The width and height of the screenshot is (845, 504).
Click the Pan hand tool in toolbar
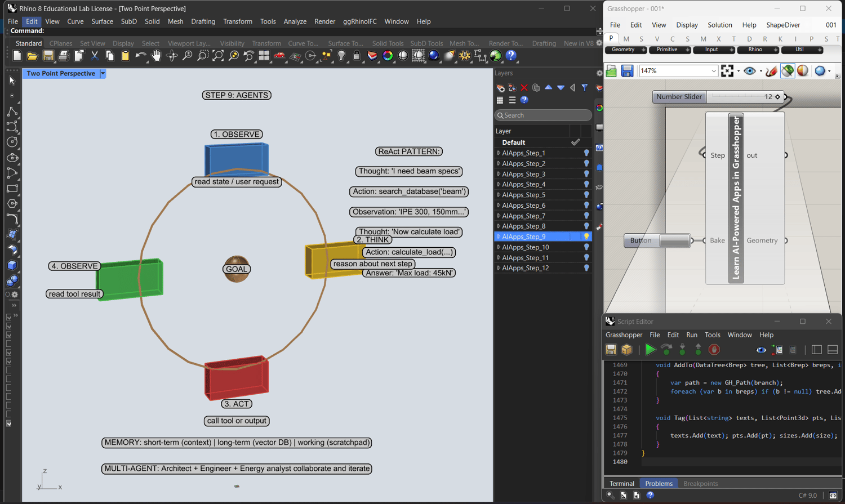156,56
